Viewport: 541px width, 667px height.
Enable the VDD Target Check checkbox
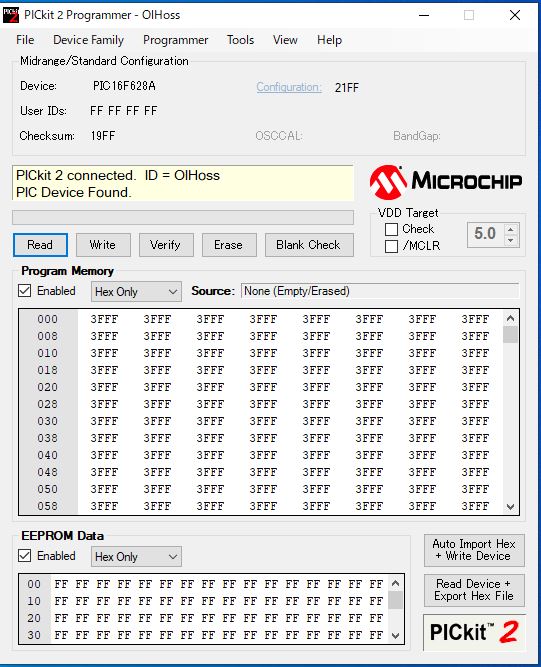(x=391, y=229)
